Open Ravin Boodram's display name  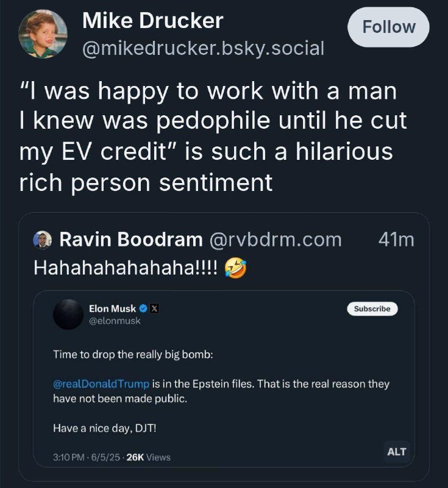click(131, 240)
